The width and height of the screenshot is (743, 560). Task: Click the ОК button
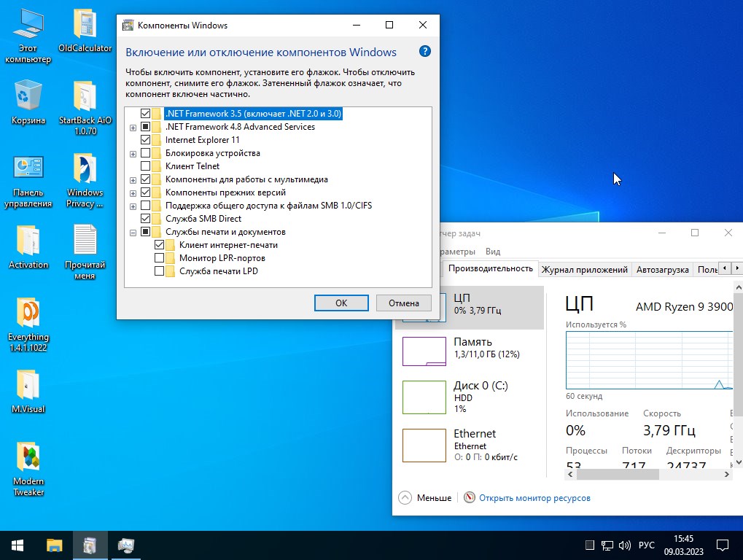pos(341,303)
